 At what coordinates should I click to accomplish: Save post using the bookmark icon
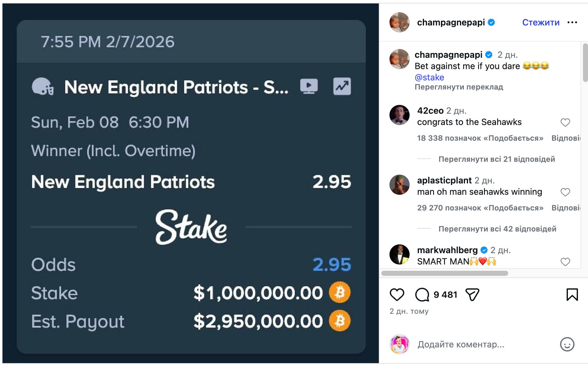tap(572, 295)
